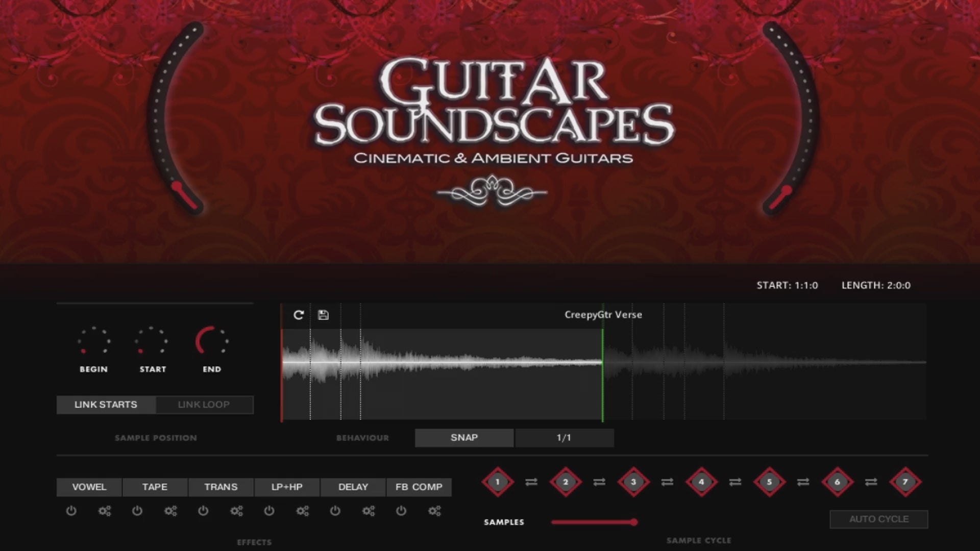Select the LINK LOOP tab
Image resolution: width=980 pixels, height=551 pixels.
tap(204, 405)
